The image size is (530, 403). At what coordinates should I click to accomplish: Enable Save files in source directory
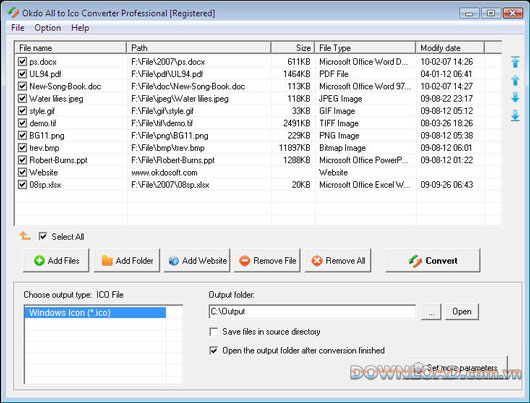coord(214,332)
